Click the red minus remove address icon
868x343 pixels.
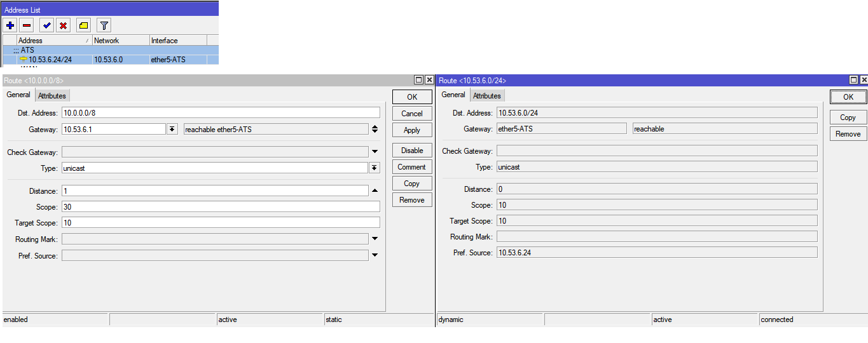[27, 25]
